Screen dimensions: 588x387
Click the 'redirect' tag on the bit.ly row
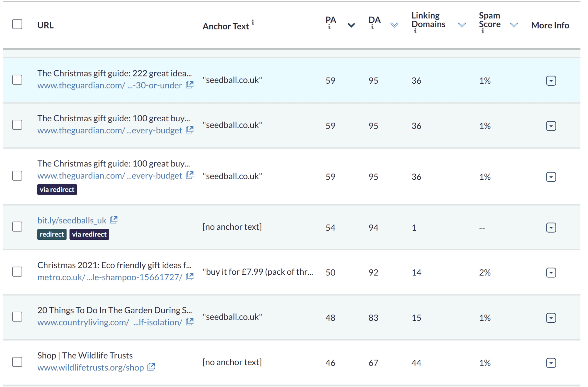coord(52,234)
